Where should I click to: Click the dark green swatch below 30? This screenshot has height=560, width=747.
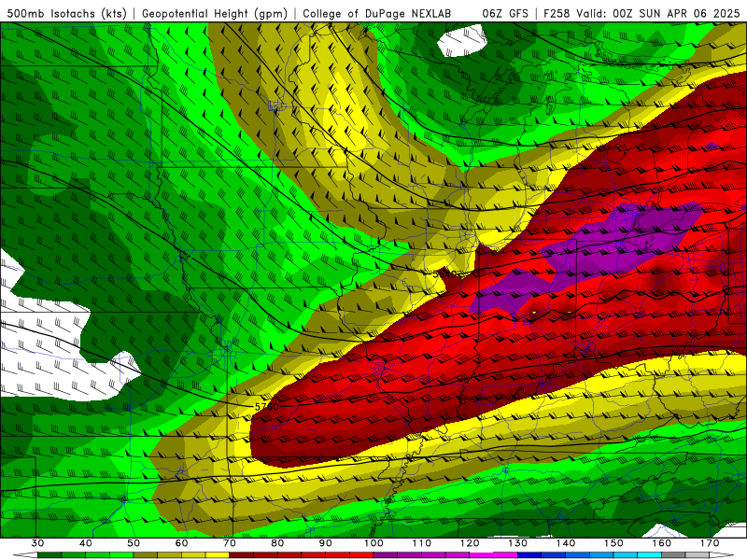[49, 555]
